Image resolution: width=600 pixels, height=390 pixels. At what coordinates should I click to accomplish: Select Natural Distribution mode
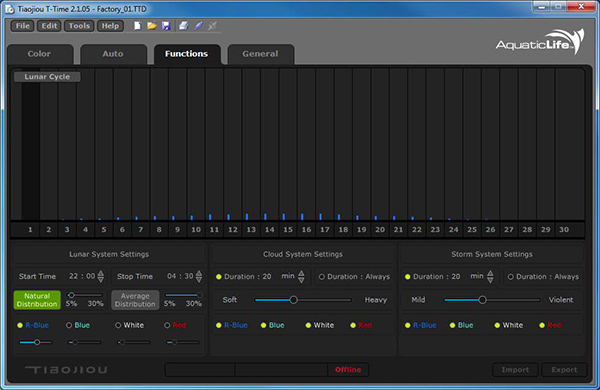click(37, 300)
